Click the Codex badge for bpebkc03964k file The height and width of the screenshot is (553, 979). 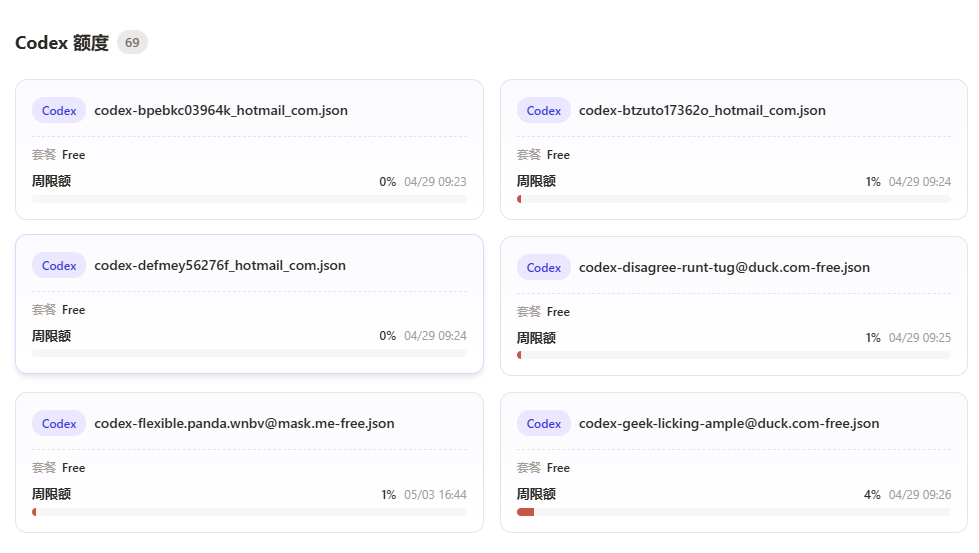click(59, 110)
